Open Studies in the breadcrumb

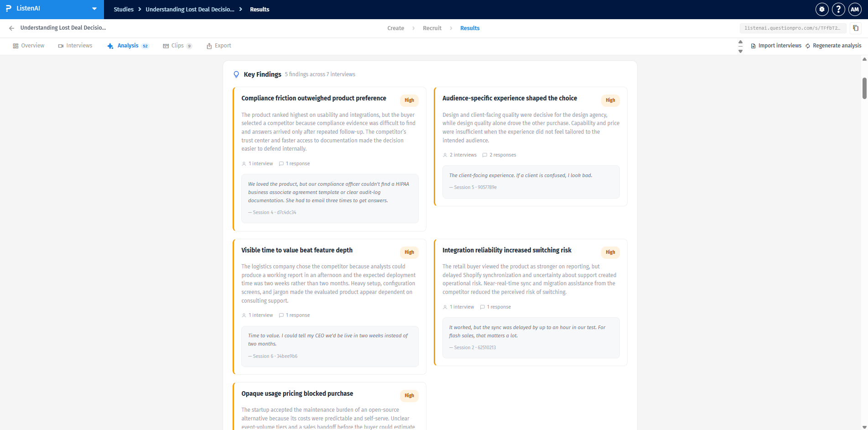point(124,9)
